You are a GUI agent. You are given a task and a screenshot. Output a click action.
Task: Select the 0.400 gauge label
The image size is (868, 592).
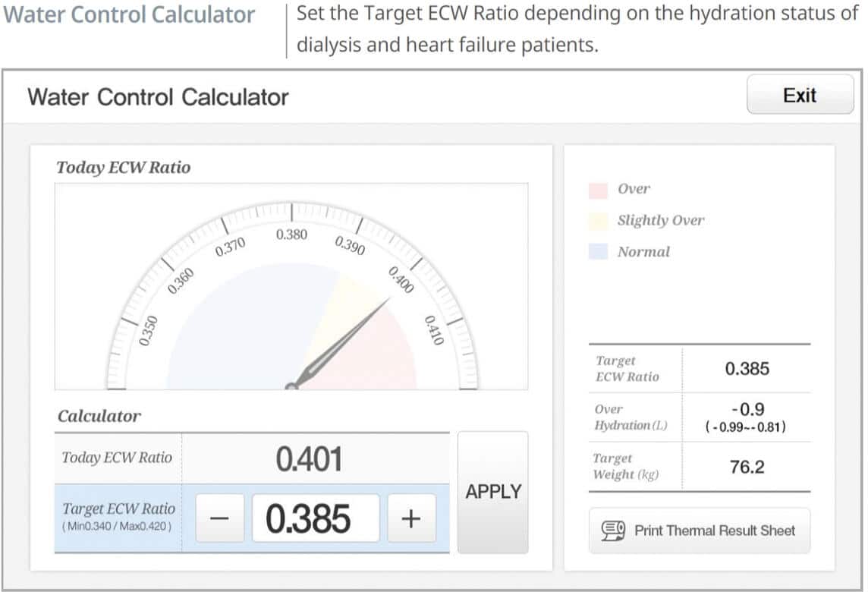click(401, 280)
